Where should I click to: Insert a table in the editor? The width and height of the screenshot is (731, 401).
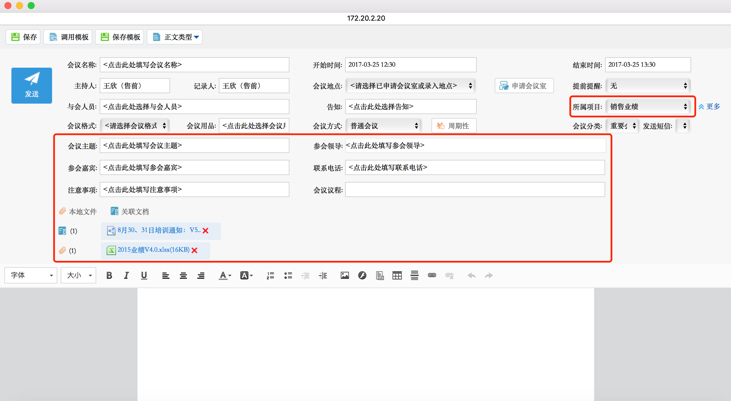(x=397, y=276)
